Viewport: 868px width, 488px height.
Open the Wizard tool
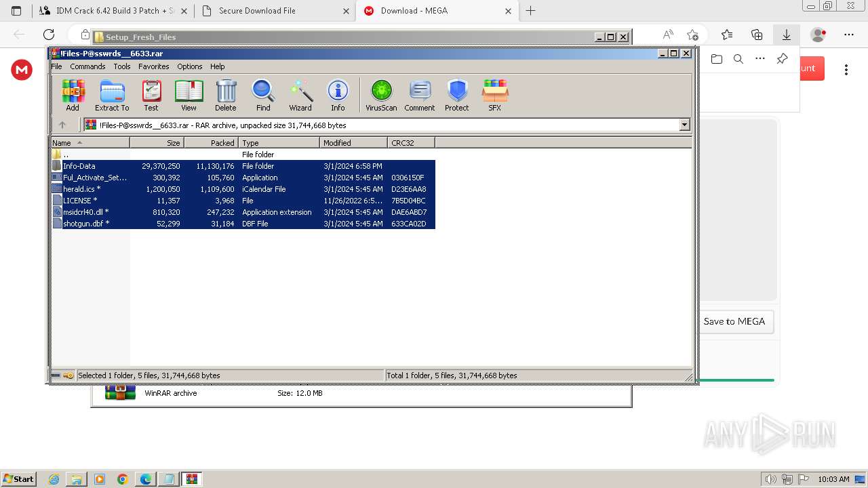coord(300,95)
